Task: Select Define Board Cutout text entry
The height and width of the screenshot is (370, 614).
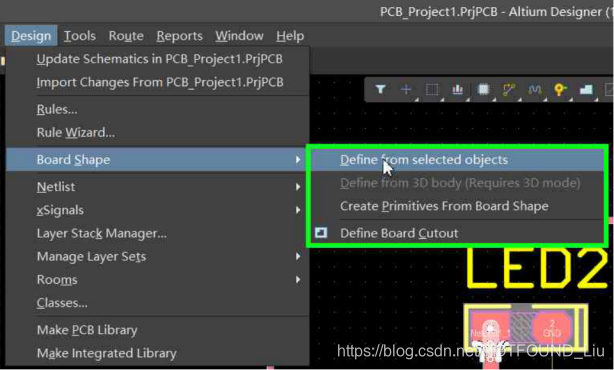Action: 399,233
